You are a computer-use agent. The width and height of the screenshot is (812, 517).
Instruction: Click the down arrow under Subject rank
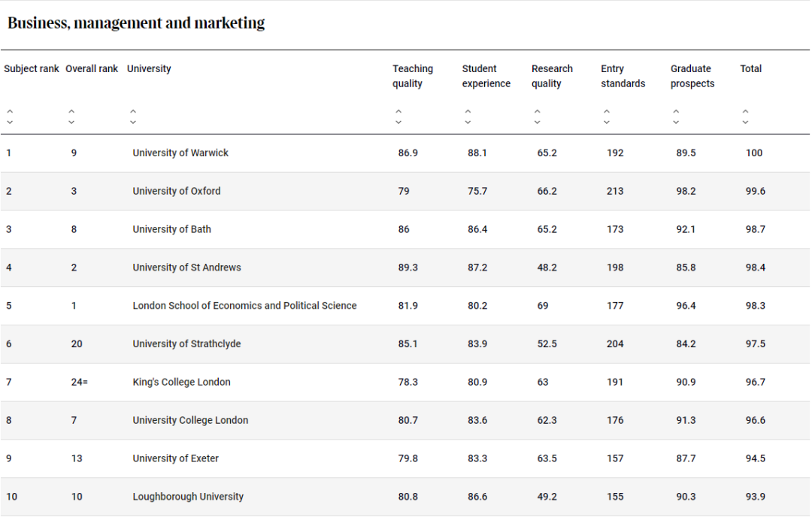(10, 122)
